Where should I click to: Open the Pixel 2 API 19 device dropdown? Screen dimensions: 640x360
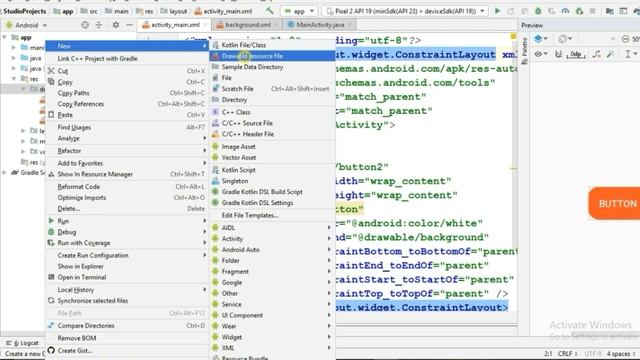pyautogui.click(x=405, y=11)
